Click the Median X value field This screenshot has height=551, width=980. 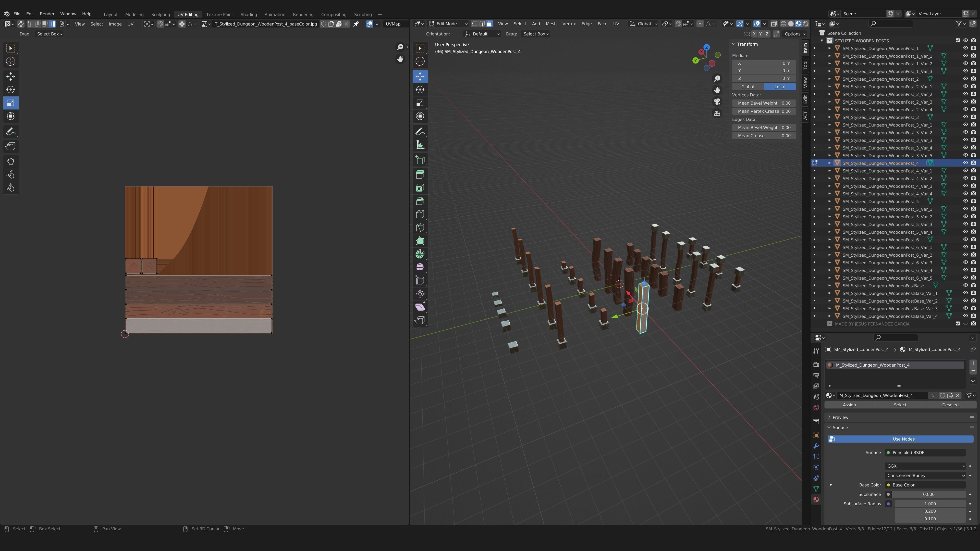(x=764, y=64)
